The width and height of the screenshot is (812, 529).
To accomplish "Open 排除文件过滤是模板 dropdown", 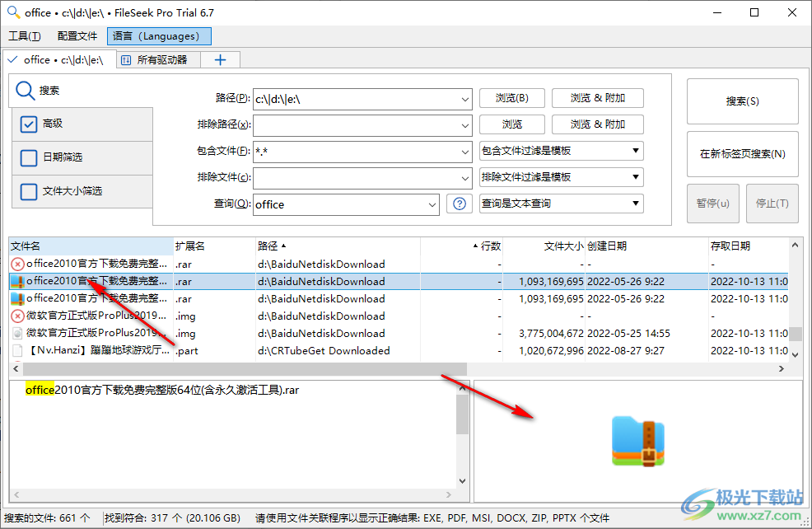I will [x=562, y=177].
